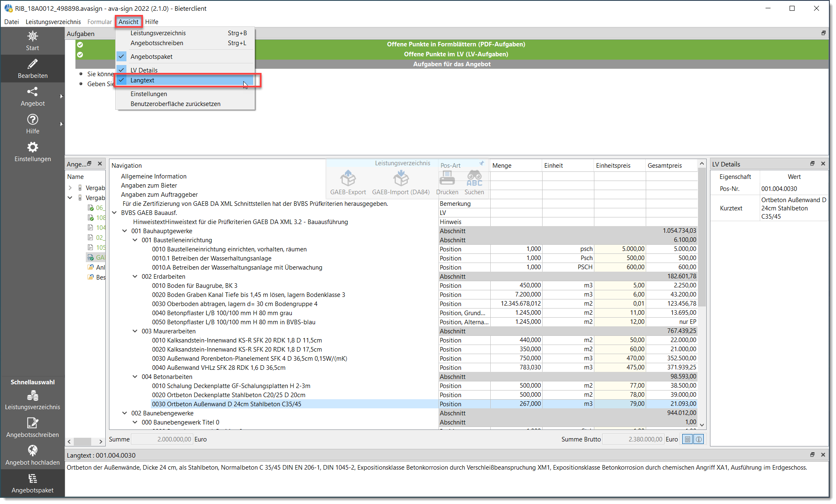Screen dimensions: 836x504
Task: Collapse 000 Baunebengewerk Titel 0
Action: pyautogui.click(x=135, y=422)
